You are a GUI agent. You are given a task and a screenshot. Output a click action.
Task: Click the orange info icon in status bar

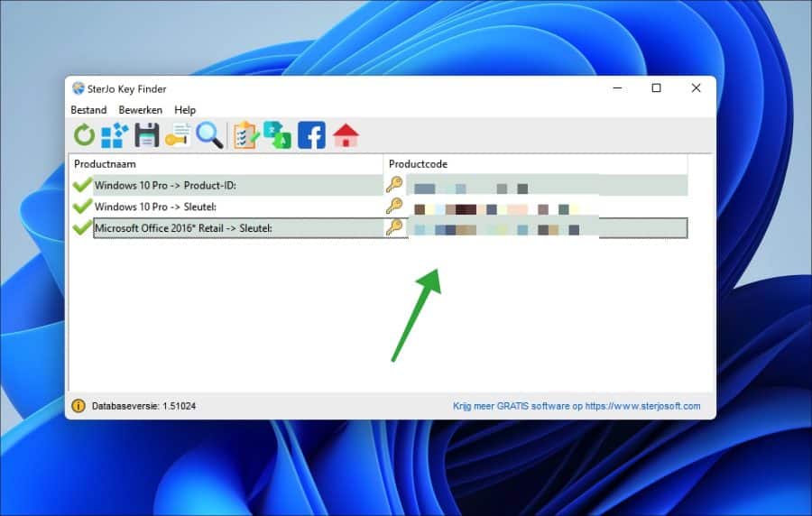pos(78,406)
